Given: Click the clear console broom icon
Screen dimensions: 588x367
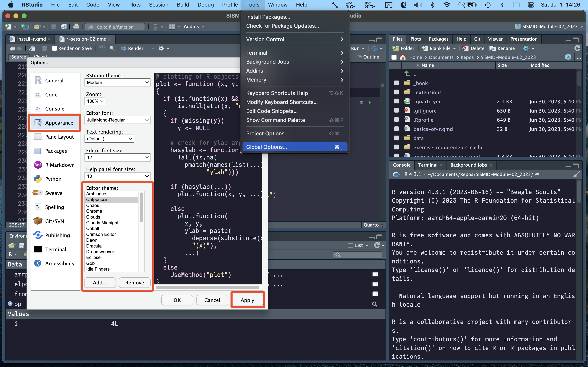Looking at the screenshot, I should coord(576,174).
